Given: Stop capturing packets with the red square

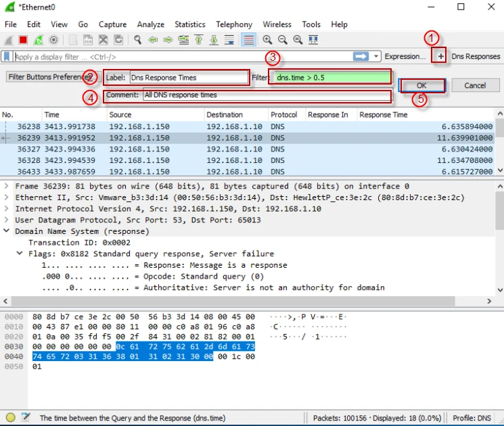Looking at the screenshot, I should coord(24,40).
